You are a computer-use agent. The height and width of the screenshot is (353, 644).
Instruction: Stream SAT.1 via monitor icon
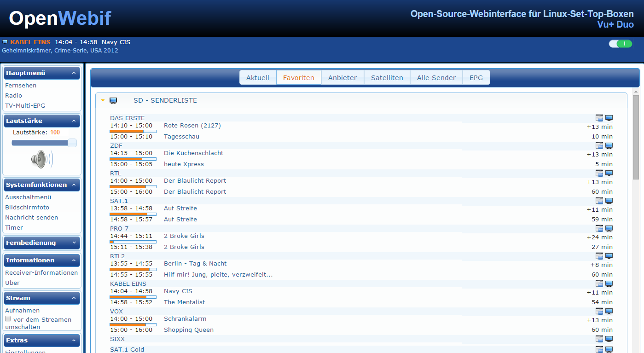[x=609, y=201]
